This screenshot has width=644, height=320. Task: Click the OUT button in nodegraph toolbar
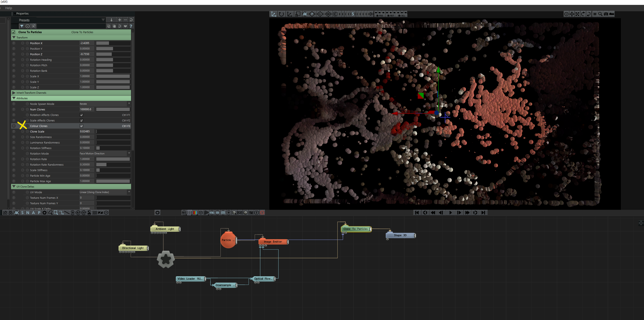[x=78, y=213]
